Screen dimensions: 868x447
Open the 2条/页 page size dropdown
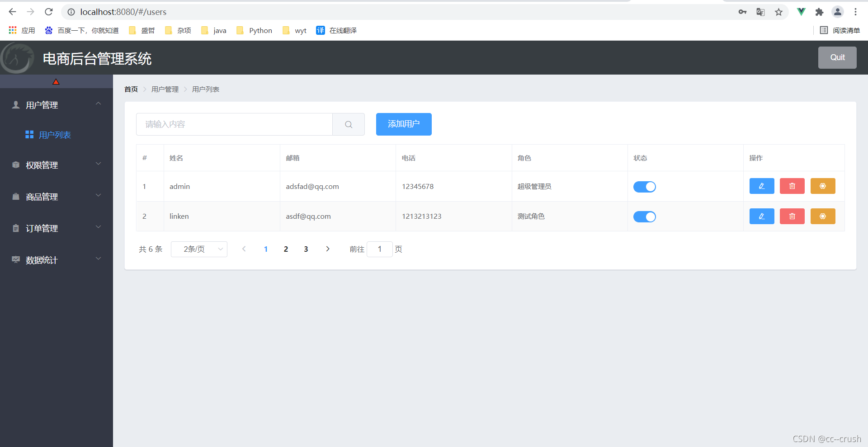[x=199, y=249]
